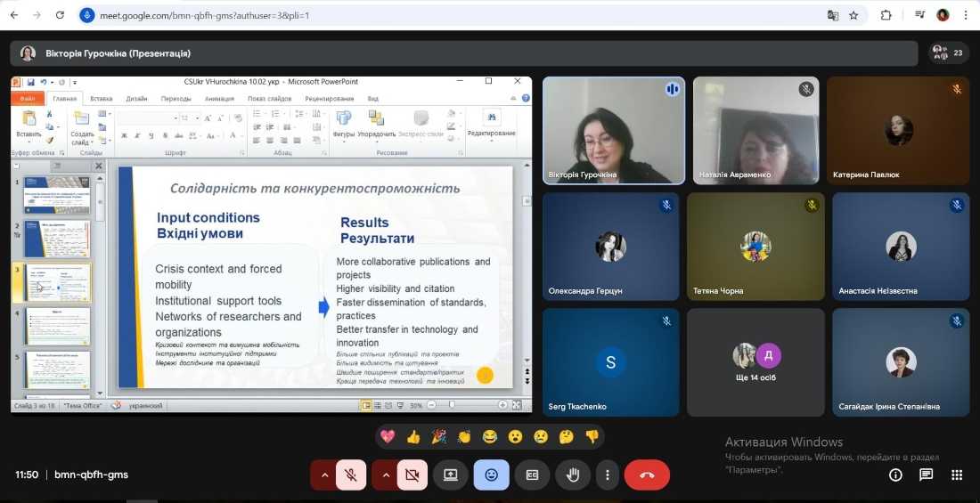
Task: Bookmark this page with star icon
Action: point(853,15)
